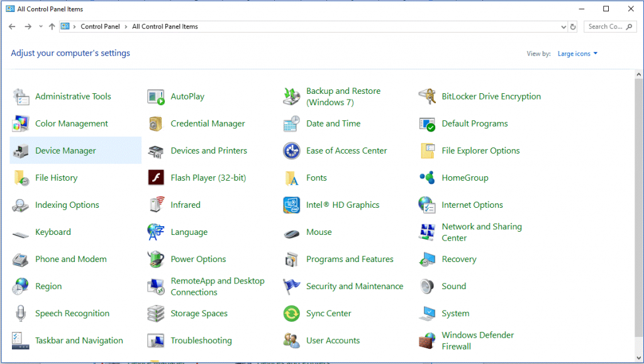Click the Control Panel breadcrumb
The height and width of the screenshot is (364, 644).
point(100,26)
